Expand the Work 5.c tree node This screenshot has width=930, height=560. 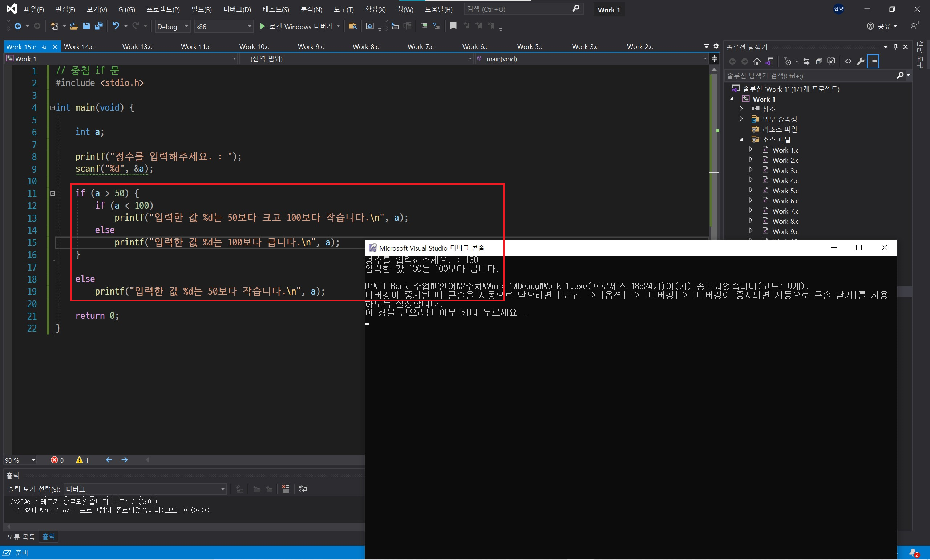pyautogui.click(x=751, y=190)
